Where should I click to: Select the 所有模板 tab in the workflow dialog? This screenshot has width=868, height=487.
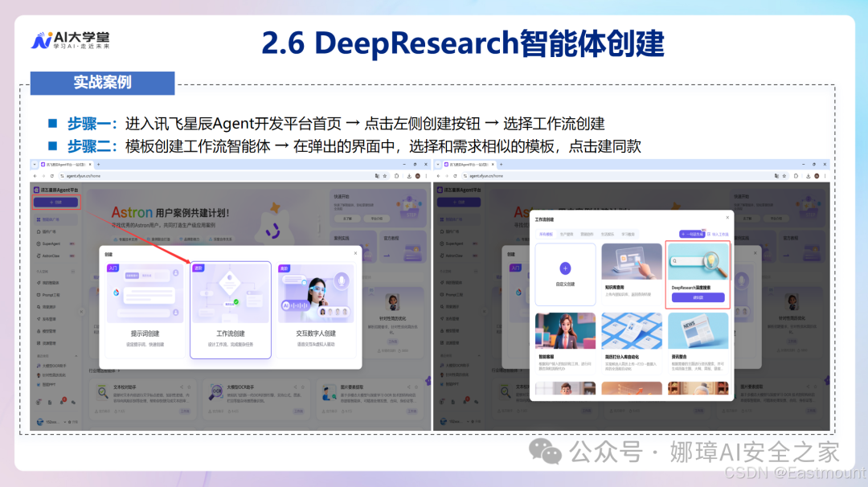(x=546, y=234)
